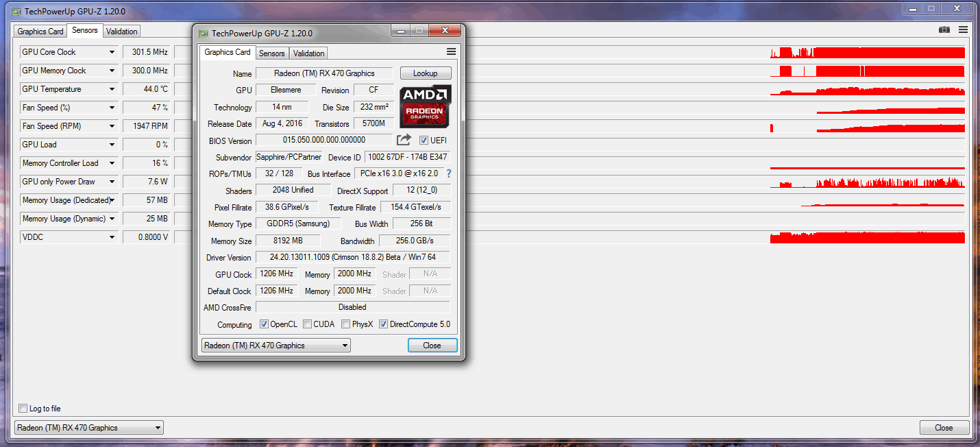Click the Memory Size 8192 MB field

(x=288, y=241)
